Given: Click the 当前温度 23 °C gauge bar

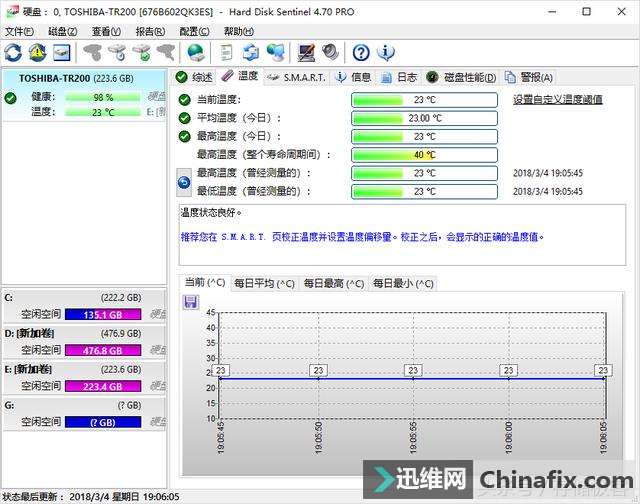Looking at the screenshot, I should click(424, 100).
